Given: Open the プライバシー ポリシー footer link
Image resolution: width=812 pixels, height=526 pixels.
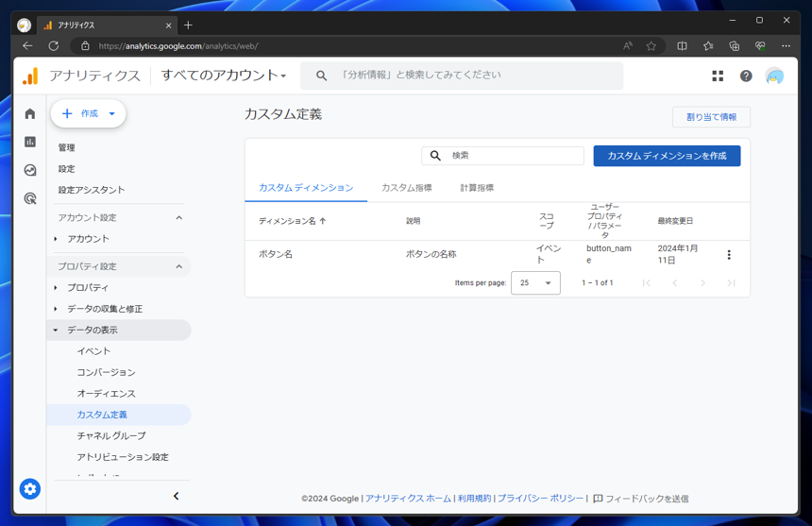Looking at the screenshot, I should 540,498.
